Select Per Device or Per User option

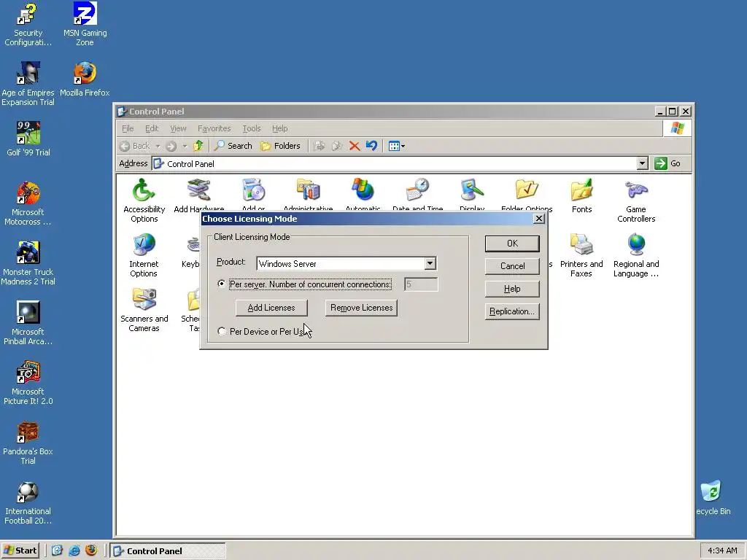(222, 331)
